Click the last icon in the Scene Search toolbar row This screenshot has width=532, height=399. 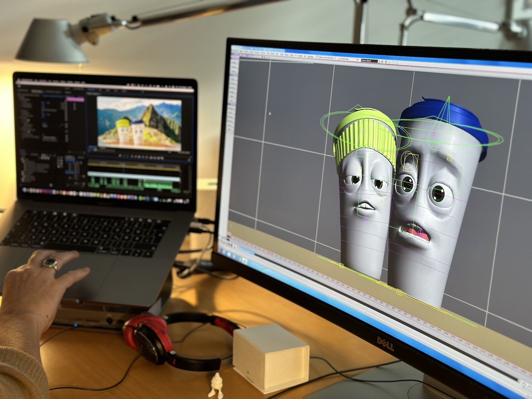coord(396,63)
